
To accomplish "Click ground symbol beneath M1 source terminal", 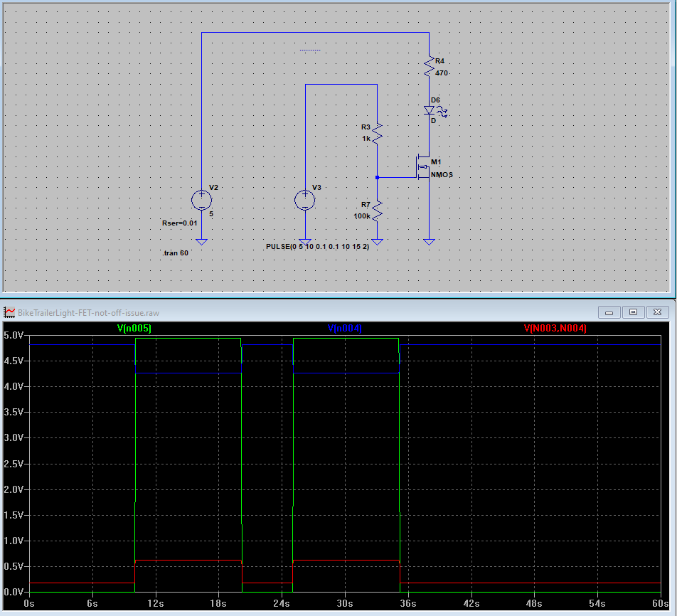I will [x=429, y=242].
